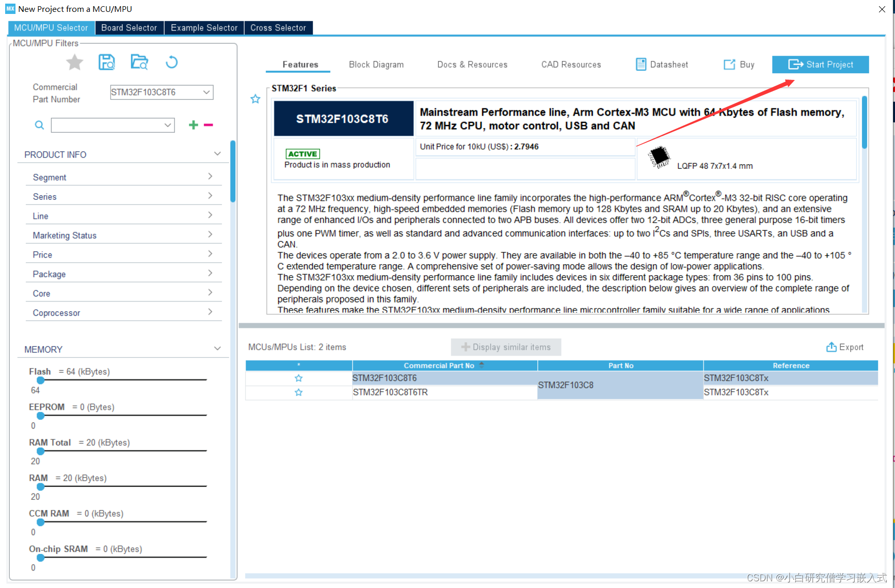Viewport: 895px width, 588px height.
Task: Export the MCUs list
Action: (845, 347)
